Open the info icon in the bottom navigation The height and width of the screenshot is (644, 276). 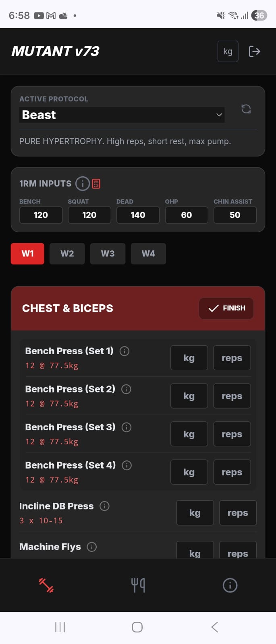click(x=230, y=585)
